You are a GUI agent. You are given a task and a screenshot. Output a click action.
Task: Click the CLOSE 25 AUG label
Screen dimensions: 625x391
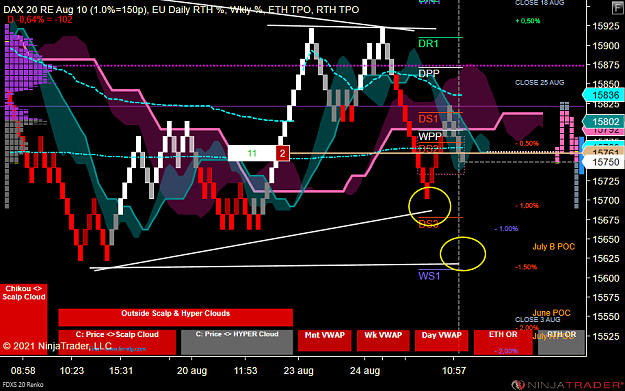540,83
